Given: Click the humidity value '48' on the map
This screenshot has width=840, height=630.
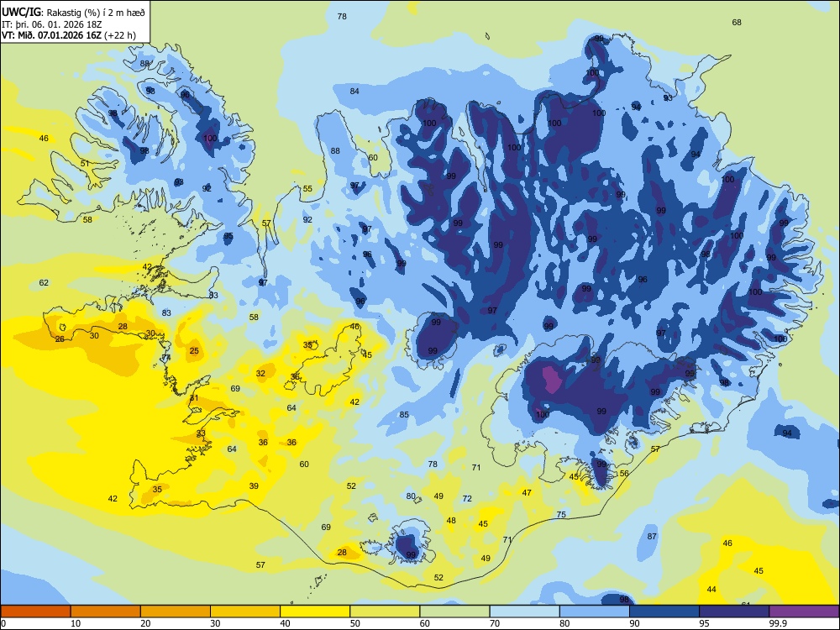Looking at the screenshot, I should [x=451, y=520].
